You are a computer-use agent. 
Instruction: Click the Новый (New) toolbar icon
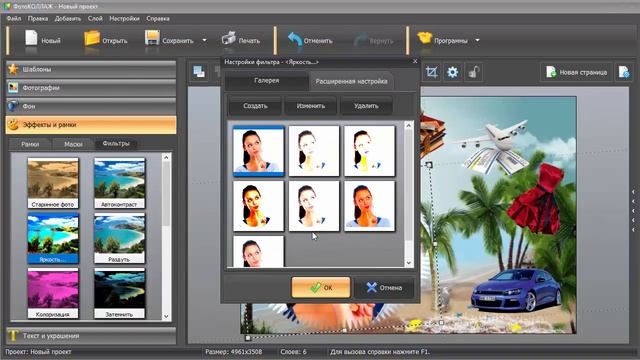click(x=31, y=39)
